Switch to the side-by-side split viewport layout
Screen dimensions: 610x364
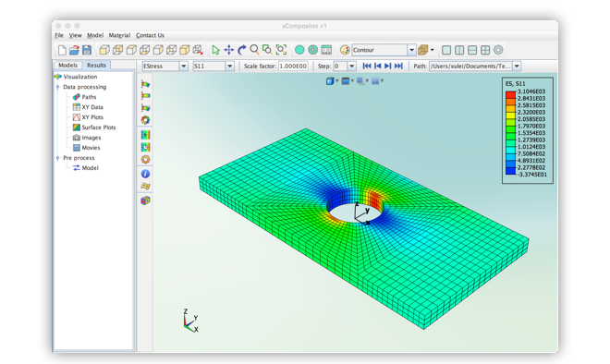click(459, 50)
